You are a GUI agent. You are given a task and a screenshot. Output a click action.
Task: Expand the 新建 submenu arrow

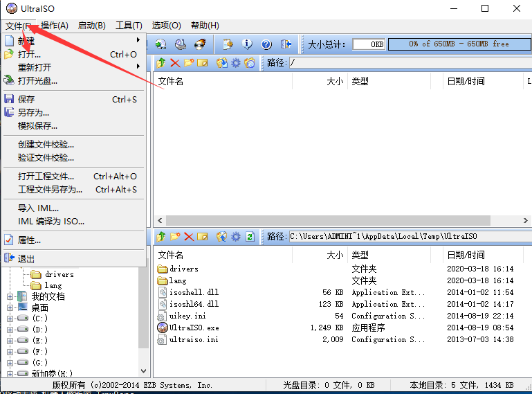[138, 40]
